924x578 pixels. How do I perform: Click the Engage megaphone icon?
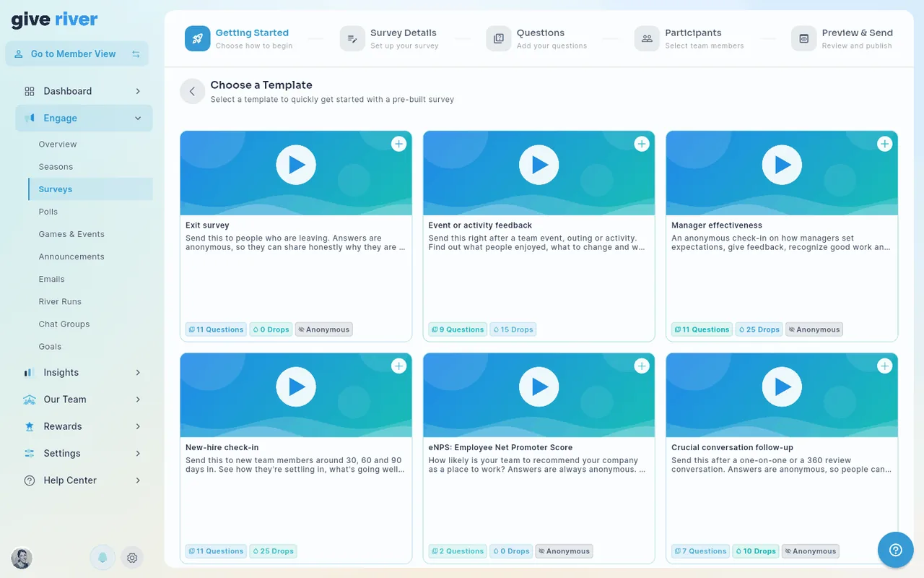point(30,118)
